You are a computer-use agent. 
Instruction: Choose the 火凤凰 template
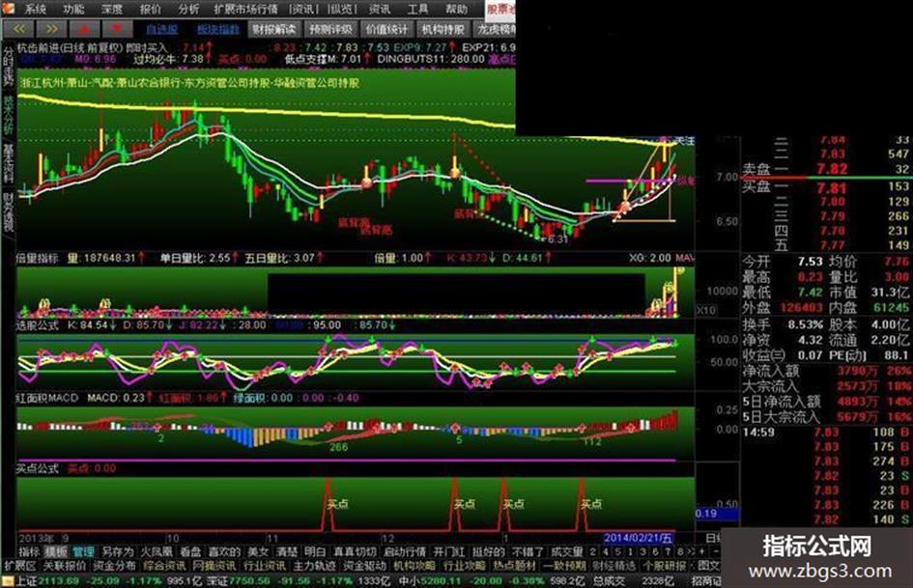(157, 551)
